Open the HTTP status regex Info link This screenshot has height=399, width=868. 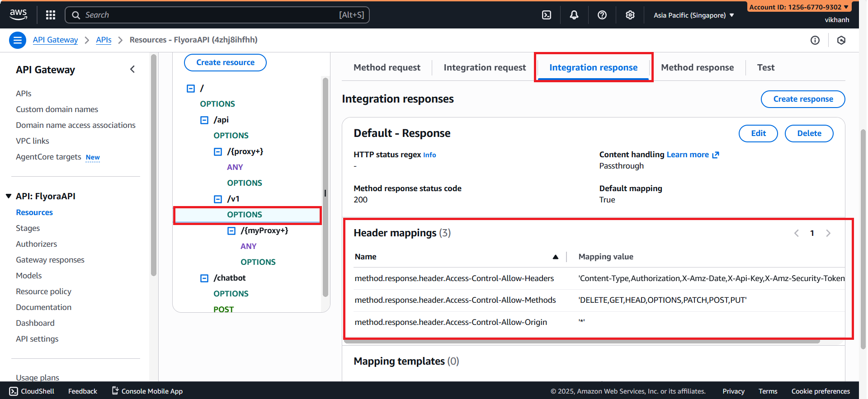[429, 155]
